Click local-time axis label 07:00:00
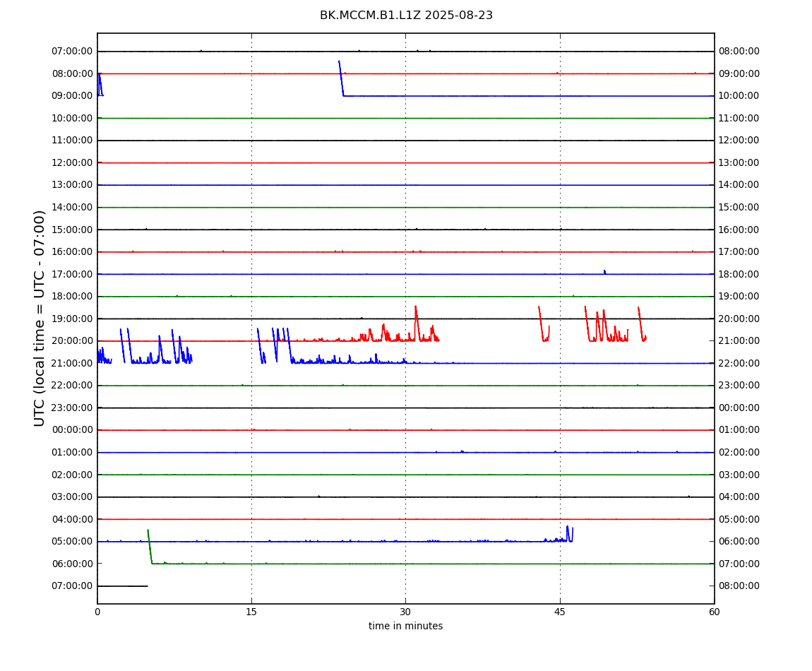The height and width of the screenshot is (671, 812). [739, 564]
